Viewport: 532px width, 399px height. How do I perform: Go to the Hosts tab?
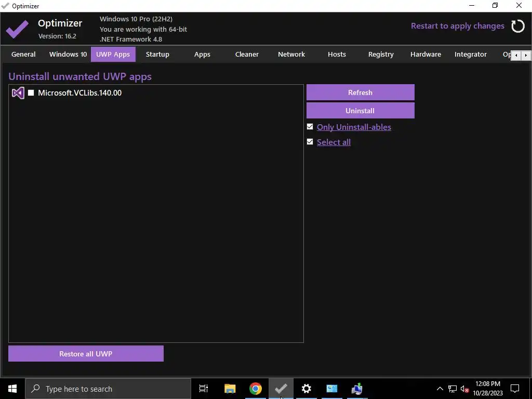coord(337,54)
